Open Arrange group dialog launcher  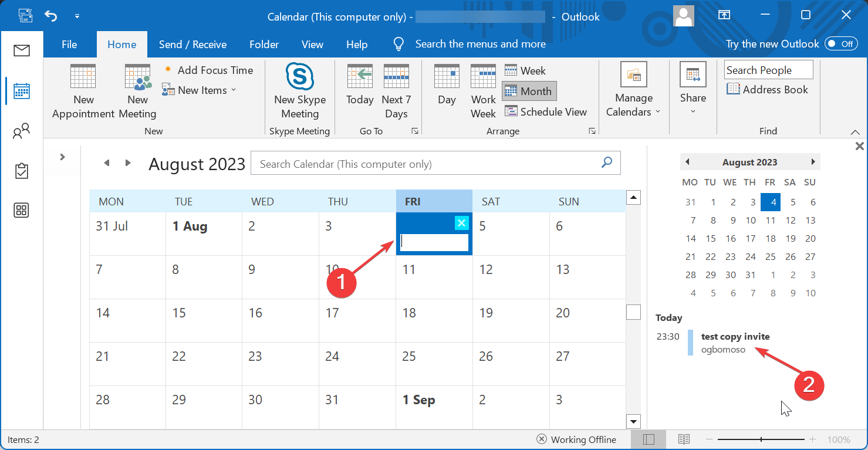pos(592,131)
